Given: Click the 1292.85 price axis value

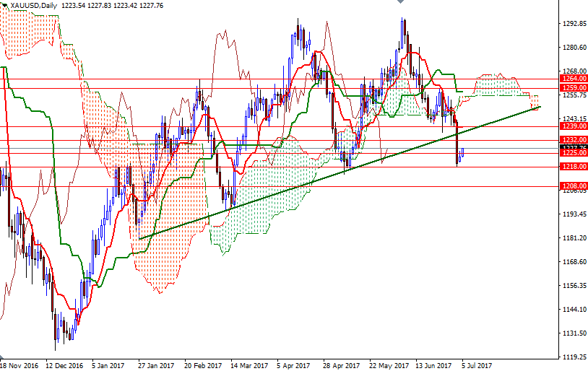Looking at the screenshot, I should pos(573,24).
